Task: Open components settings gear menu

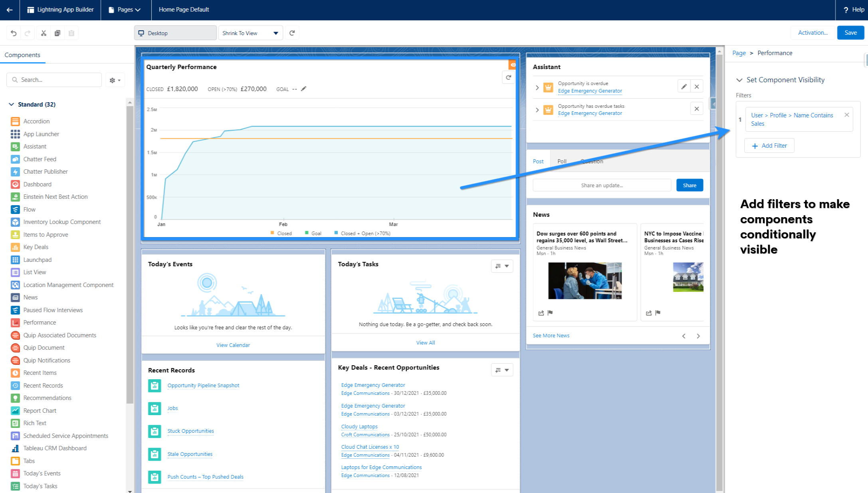Action: 115,80
